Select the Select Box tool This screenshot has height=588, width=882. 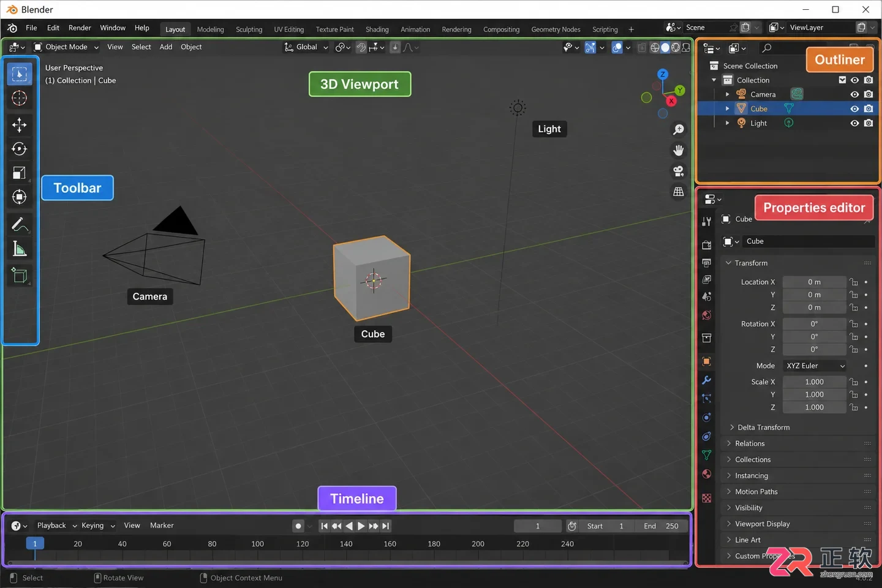tap(20, 74)
